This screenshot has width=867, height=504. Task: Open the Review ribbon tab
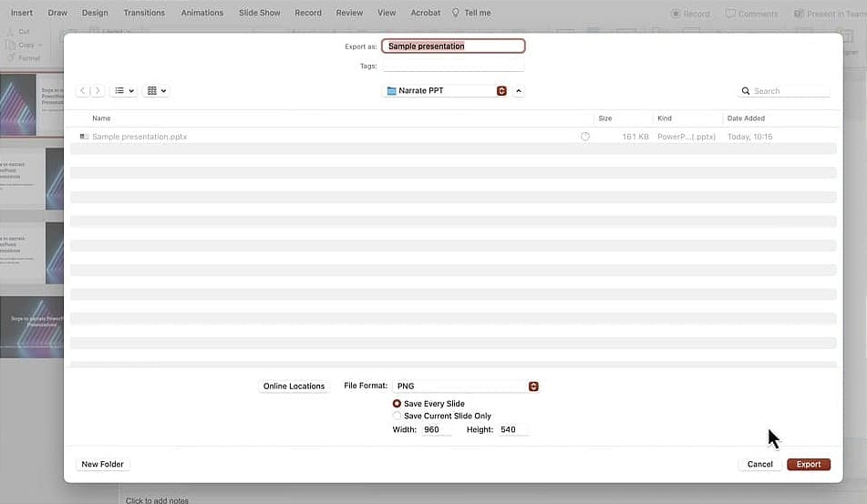point(349,13)
